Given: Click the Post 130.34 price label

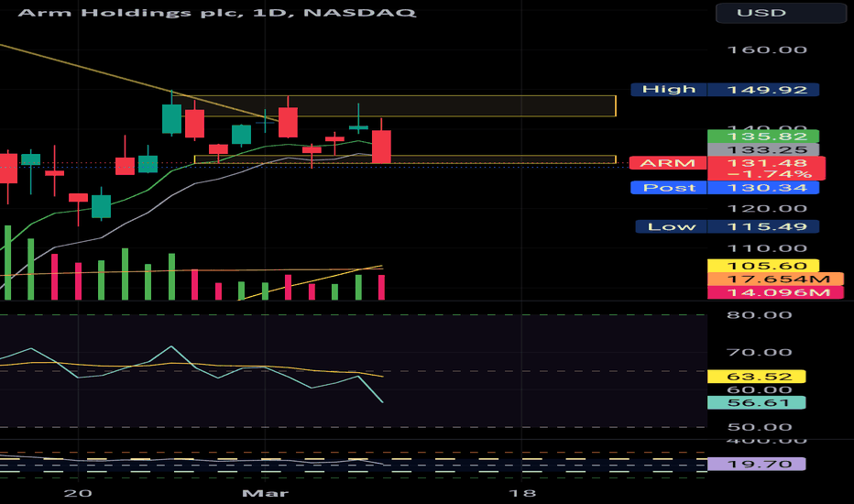Looking at the screenshot, I should [x=725, y=188].
